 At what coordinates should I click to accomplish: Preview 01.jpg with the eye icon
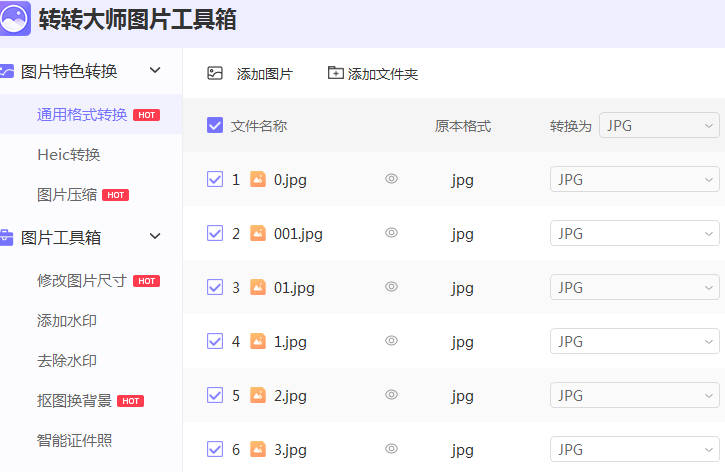[x=392, y=287]
